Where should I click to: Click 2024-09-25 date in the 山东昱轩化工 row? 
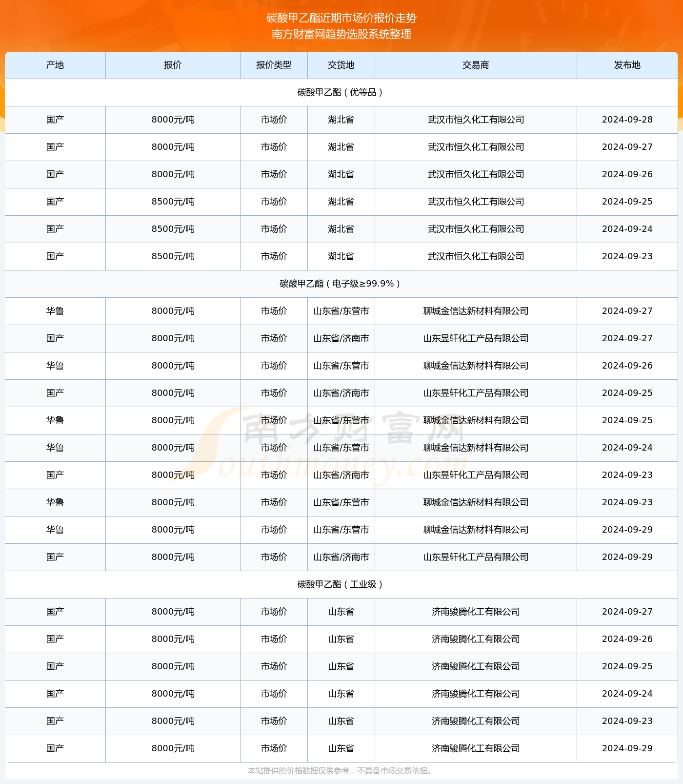point(627,393)
